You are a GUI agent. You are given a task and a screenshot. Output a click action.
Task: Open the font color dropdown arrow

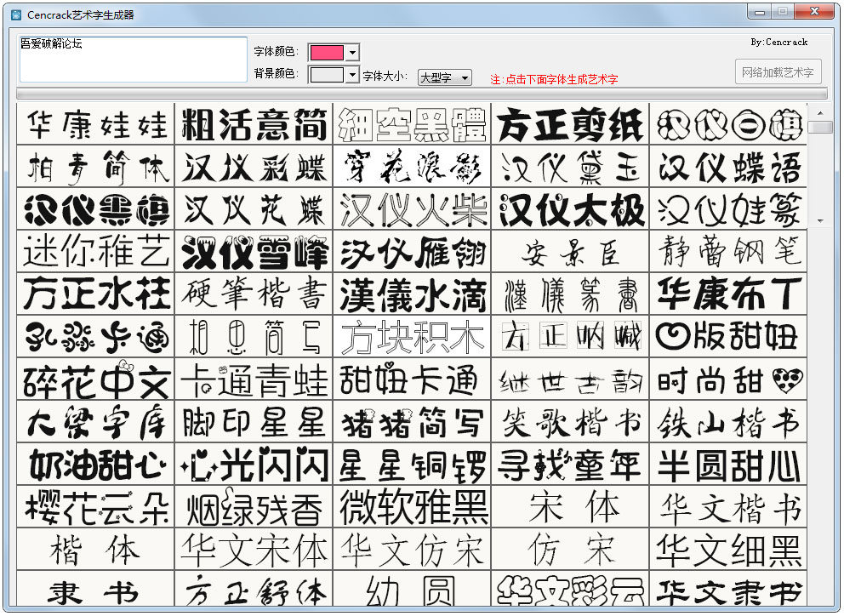pyautogui.click(x=352, y=53)
